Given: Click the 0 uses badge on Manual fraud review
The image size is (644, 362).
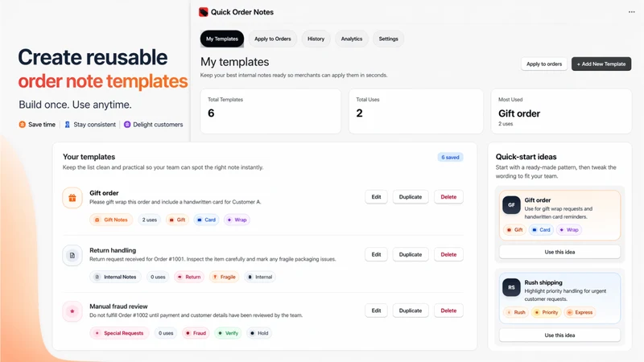Looking at the screenshot, I should 166,333.
